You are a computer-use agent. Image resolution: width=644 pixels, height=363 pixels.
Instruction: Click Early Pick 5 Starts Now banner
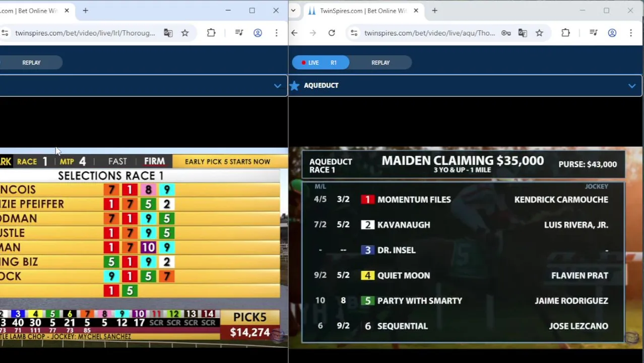(227, 161)
